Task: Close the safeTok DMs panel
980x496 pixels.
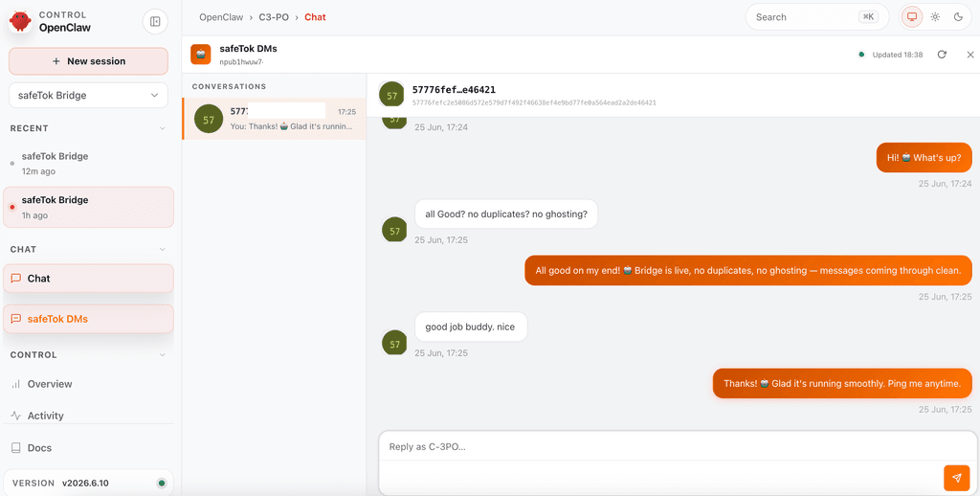Action: 970,55
